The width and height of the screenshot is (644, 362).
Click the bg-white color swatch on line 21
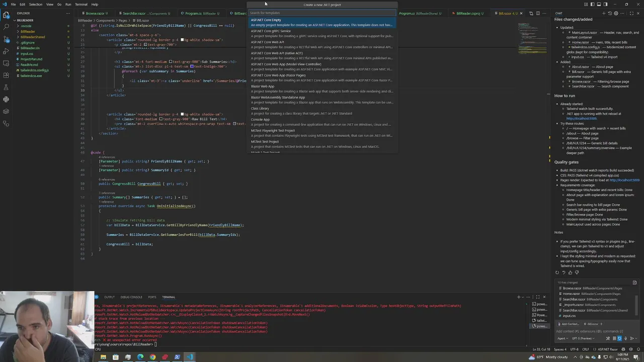[x=182, y=40]
